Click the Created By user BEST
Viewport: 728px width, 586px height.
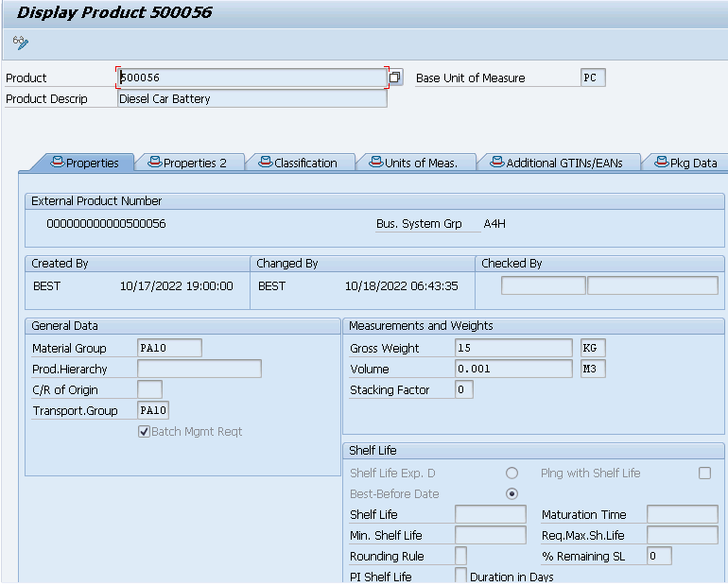[x=47, y=285]
